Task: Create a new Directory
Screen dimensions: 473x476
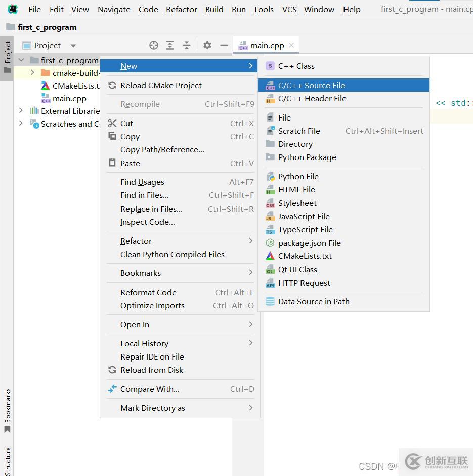Action: pos(344,144)
